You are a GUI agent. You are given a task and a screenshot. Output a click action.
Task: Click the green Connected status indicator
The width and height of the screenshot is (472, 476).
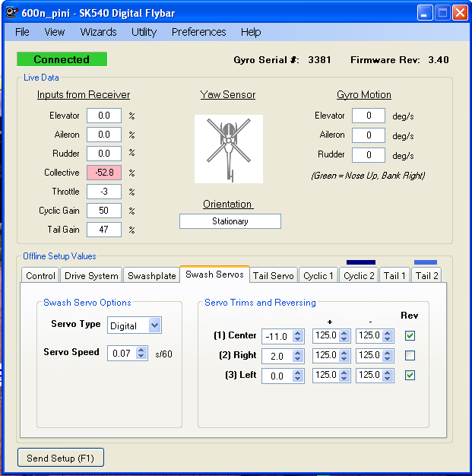coord(62,59)
